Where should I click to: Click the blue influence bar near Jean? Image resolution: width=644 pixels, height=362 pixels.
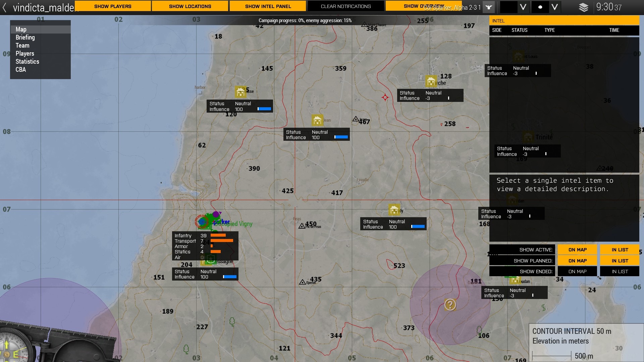click(x=341, y=137)
